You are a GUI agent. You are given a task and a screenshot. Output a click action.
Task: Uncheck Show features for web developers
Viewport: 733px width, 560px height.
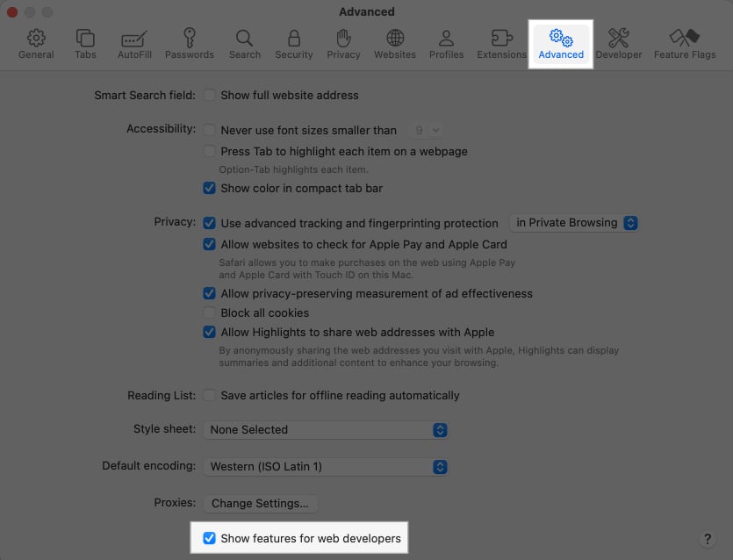[x=209, y=538]
